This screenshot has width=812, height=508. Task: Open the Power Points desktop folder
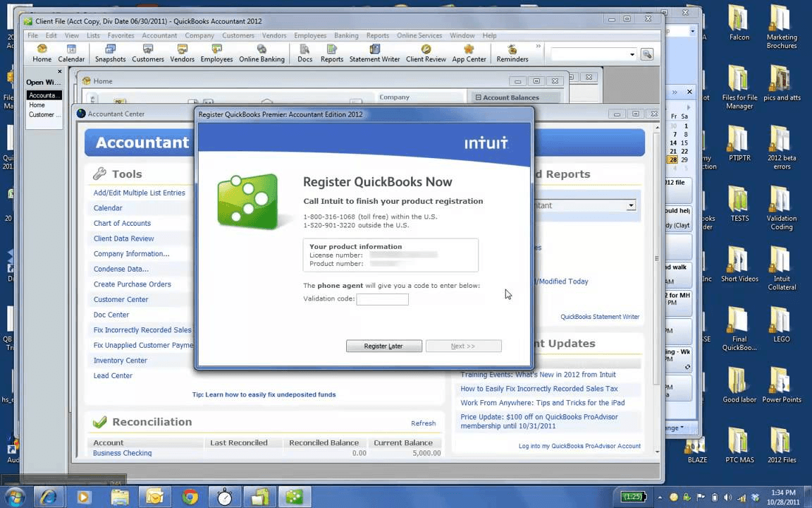pos(782,385)
